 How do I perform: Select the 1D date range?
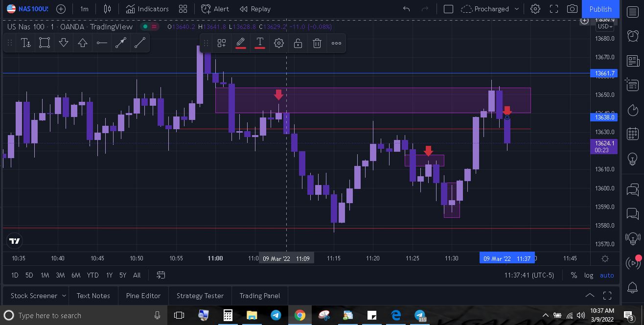click(x=15, y=275)
